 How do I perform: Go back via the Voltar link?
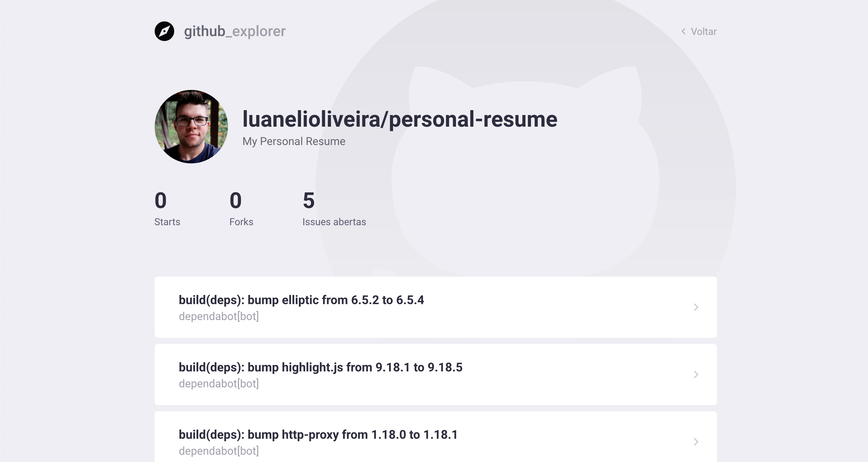[x=703, y=32]
